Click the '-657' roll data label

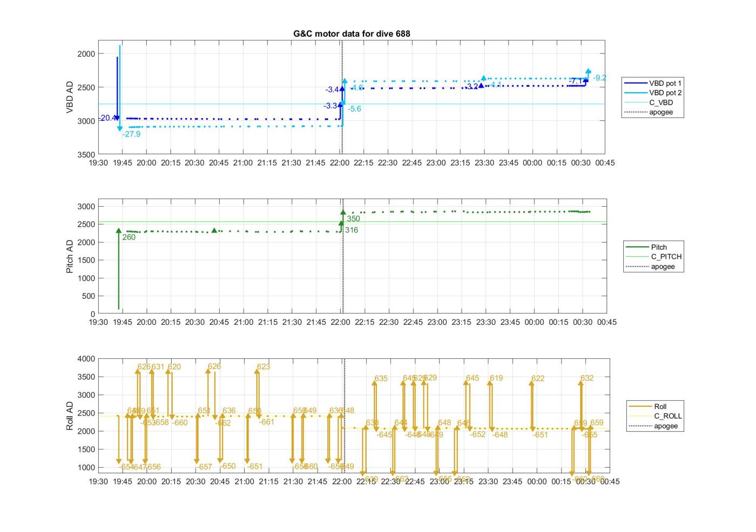pos(204,467)
